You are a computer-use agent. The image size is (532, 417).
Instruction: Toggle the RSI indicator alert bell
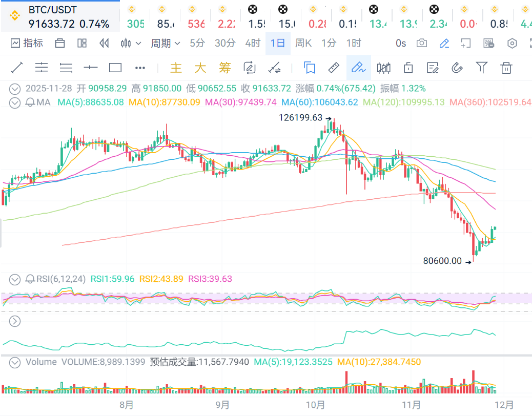point(30,279)
